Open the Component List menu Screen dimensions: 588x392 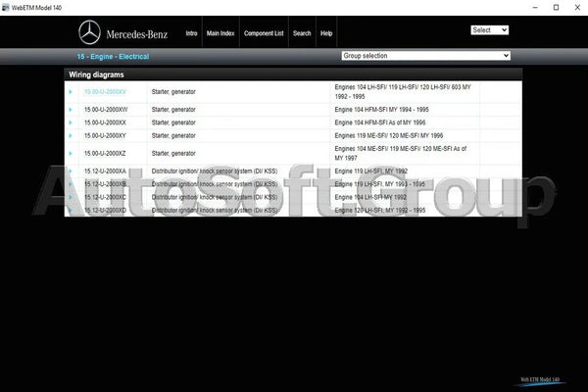[x=264, y=33]
